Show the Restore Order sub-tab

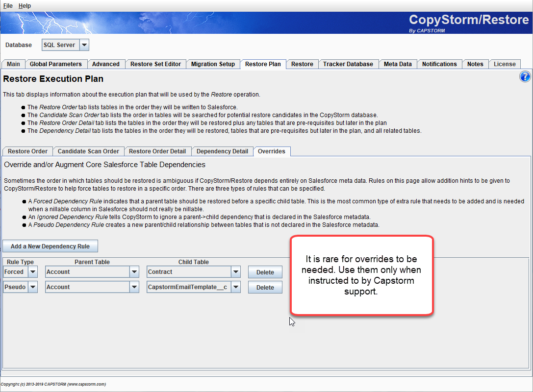click(x=28, y=151)
